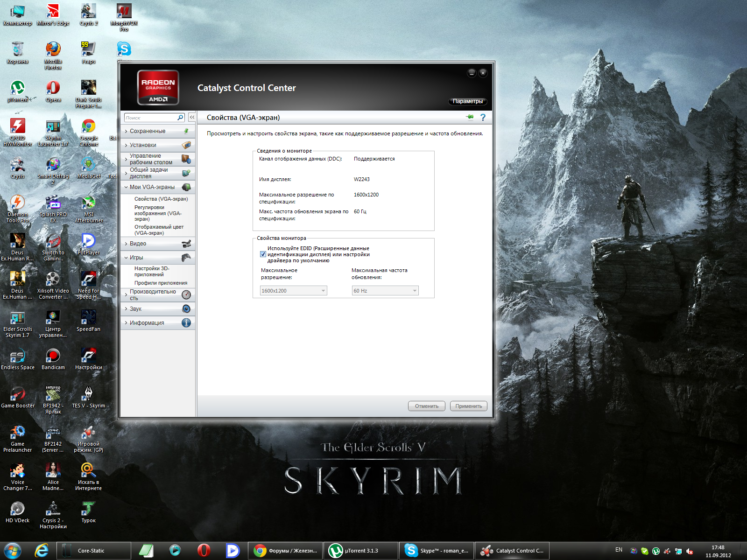Expand the Сохраненные section
Screen dimensions: 747x560
tap(158, 131)
